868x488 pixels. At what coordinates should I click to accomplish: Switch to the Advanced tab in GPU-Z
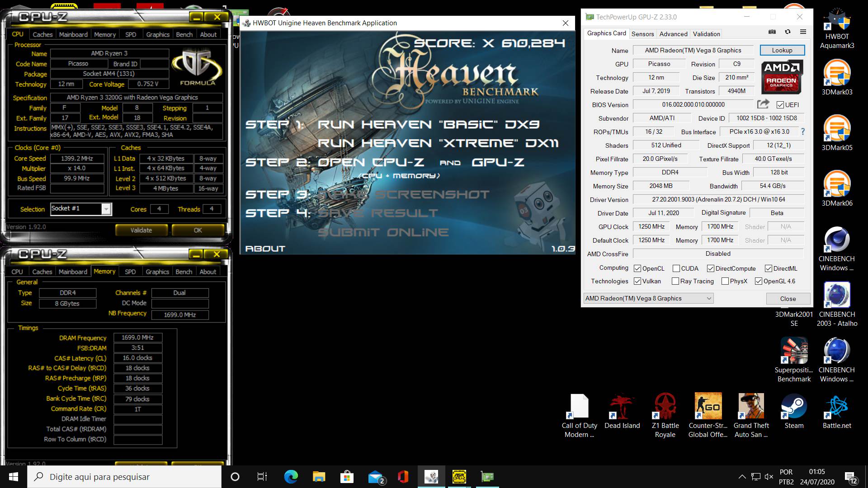[673, 34]
